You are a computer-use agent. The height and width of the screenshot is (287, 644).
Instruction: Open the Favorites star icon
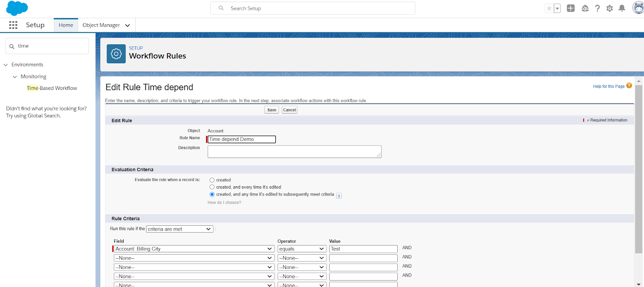click(549, 8)
